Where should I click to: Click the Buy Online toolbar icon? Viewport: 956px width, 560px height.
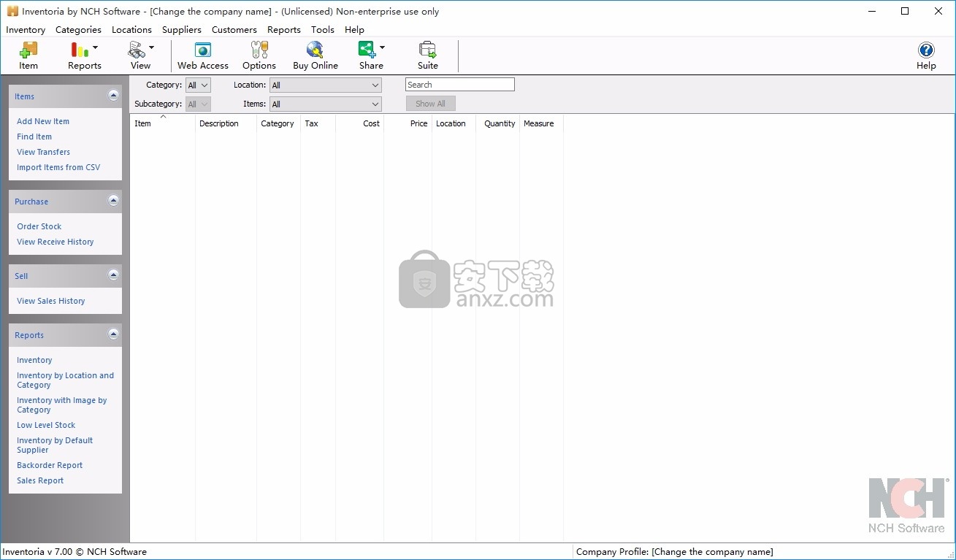[316, 56]
